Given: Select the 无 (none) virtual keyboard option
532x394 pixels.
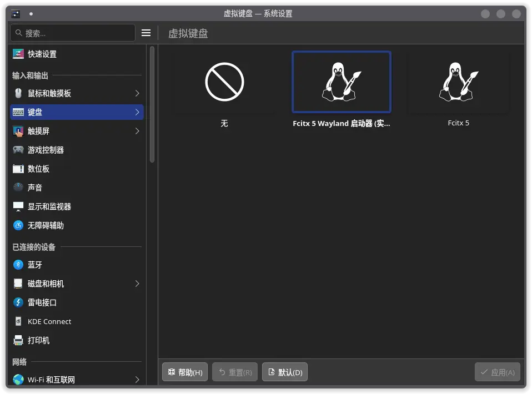Looking at the screenshot, I should coord(224,83).
